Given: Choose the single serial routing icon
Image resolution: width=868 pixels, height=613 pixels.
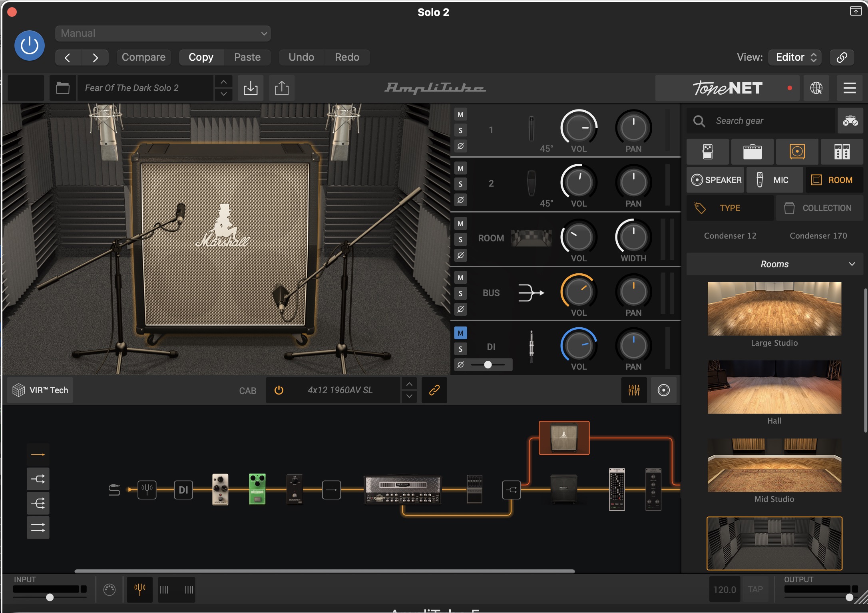Looking at the screenshot, I should [x=38, y=455].
